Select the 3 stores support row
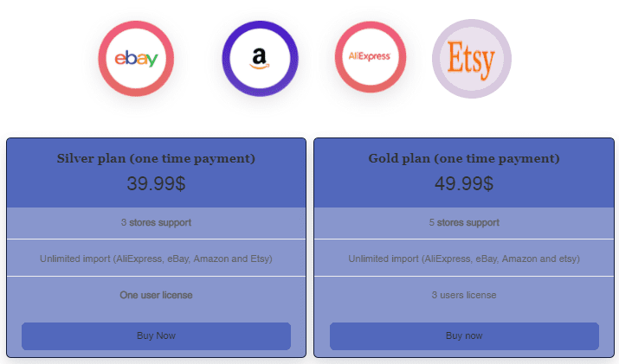 157,223
